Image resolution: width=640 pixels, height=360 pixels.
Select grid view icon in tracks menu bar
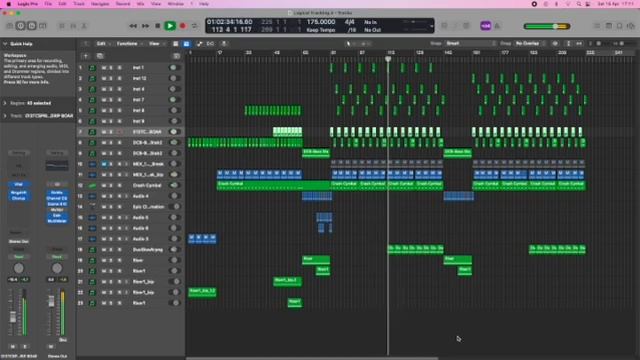[x=176, y=44]
